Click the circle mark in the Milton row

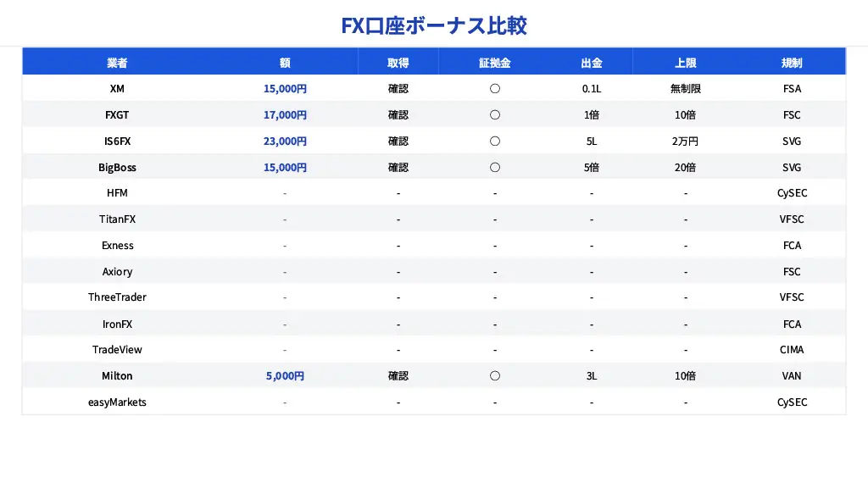click(x=495, y=376)
